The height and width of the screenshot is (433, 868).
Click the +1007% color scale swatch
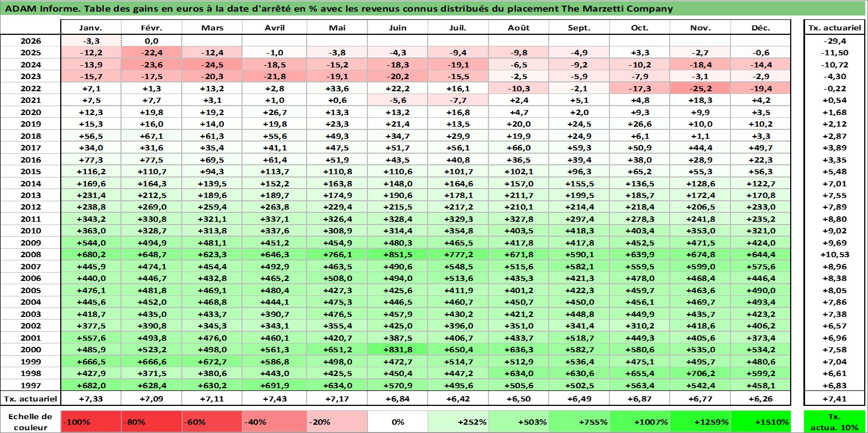[640, 421]
